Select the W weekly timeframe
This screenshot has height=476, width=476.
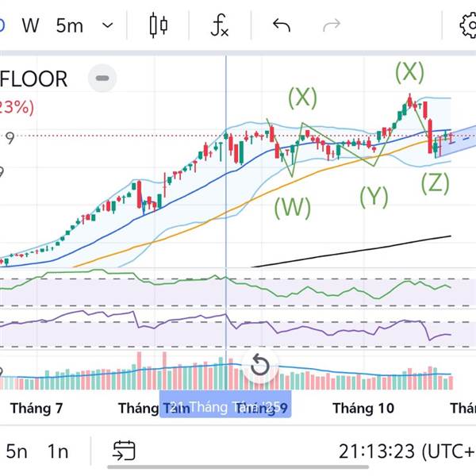(x=30, y=25)
